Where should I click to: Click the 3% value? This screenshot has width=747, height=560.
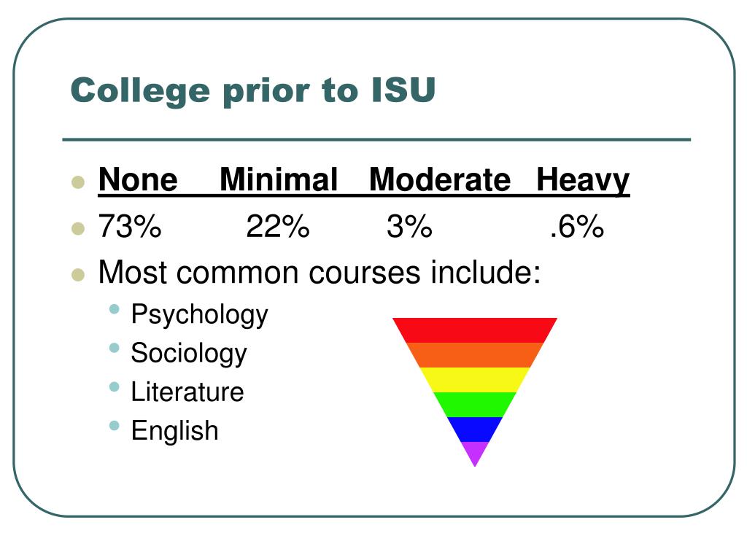click(409, 226)
